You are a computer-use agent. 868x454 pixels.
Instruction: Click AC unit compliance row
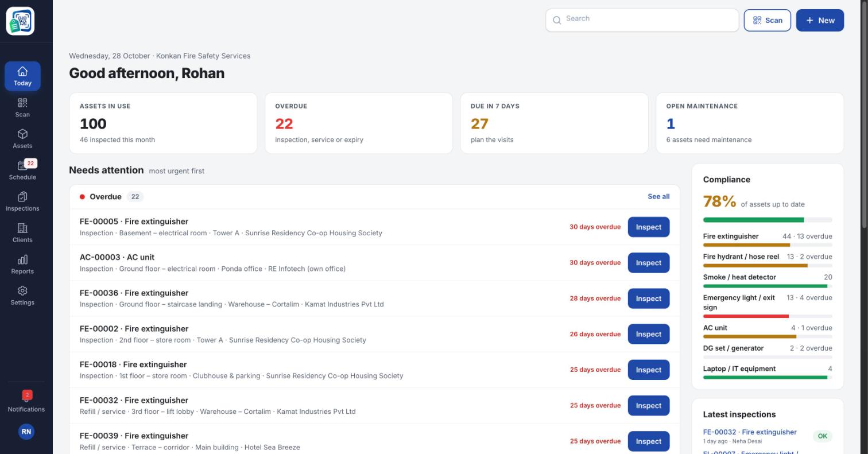pos(768,331)
